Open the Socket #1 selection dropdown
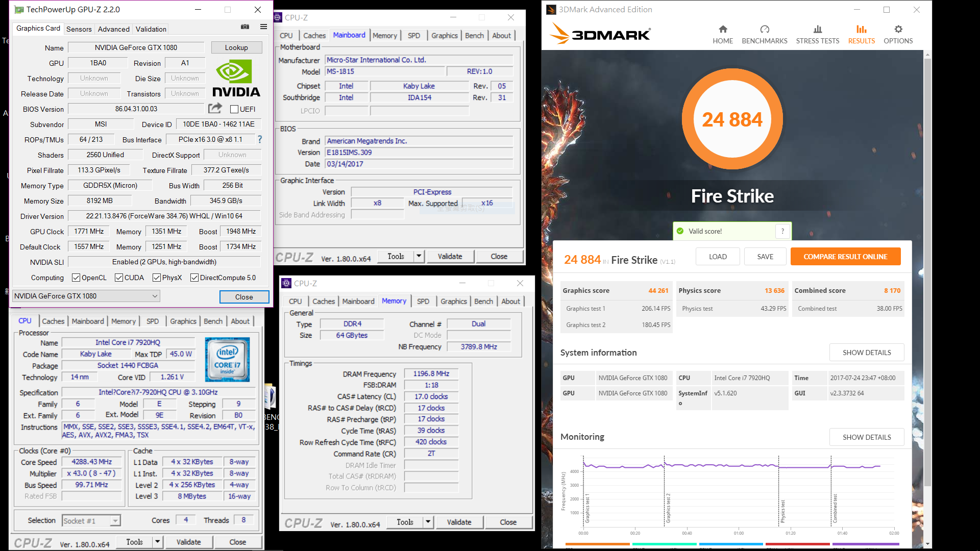This screenshot has width=980, height=551. (x=91, y=520)
